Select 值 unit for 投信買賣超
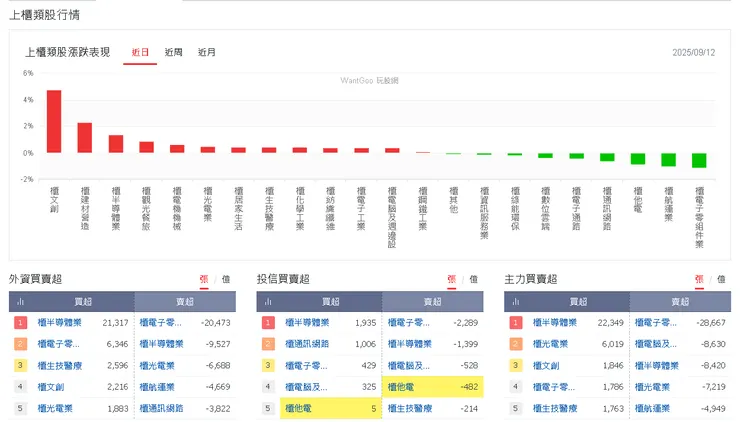The image size is (740, 422). point(473,279)
